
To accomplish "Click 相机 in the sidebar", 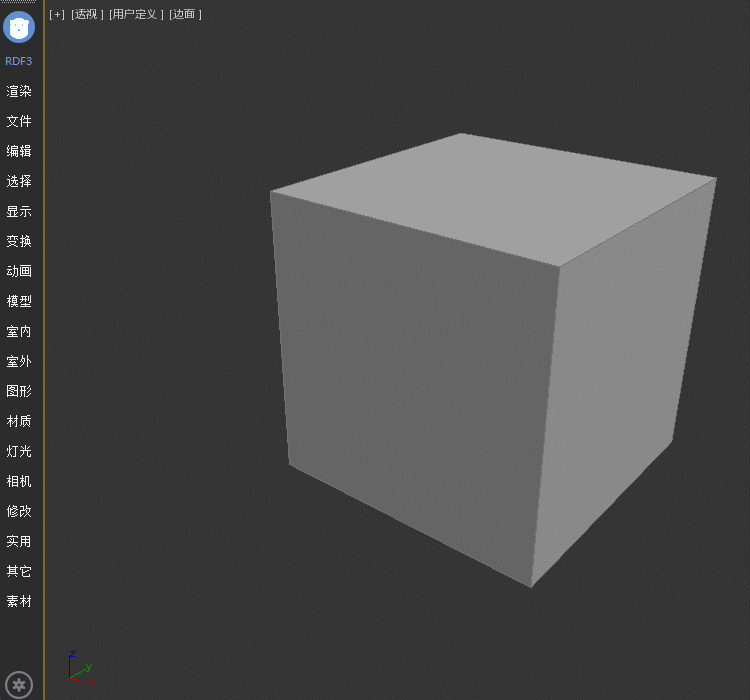I will tap(19, 481).
